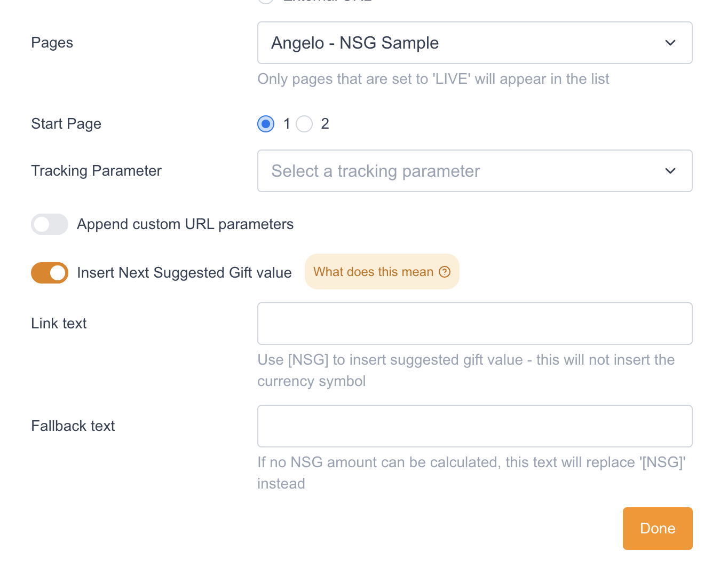Click the Start Page field label
This screenshot has height=582, width=728.
click(66, 124)
